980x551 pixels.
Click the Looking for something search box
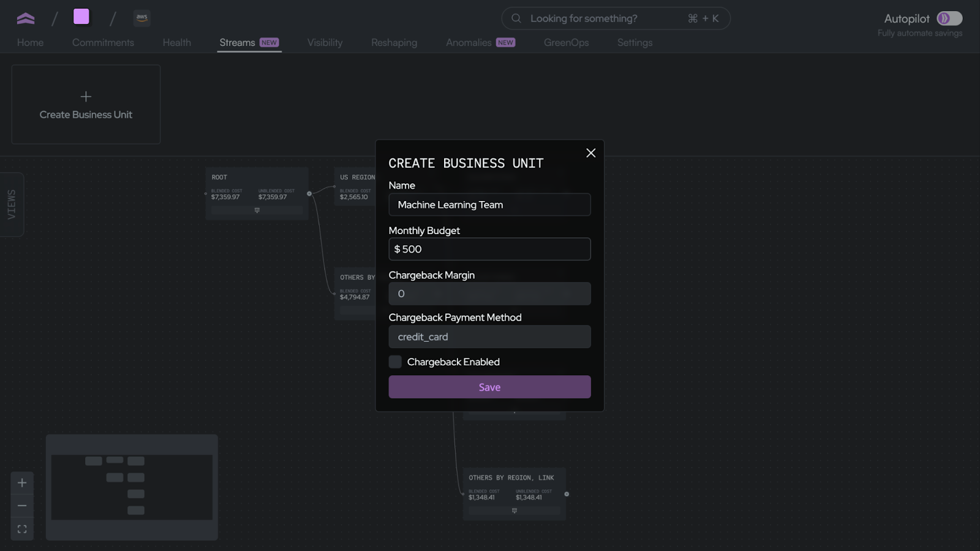click(x=616, y=18)
